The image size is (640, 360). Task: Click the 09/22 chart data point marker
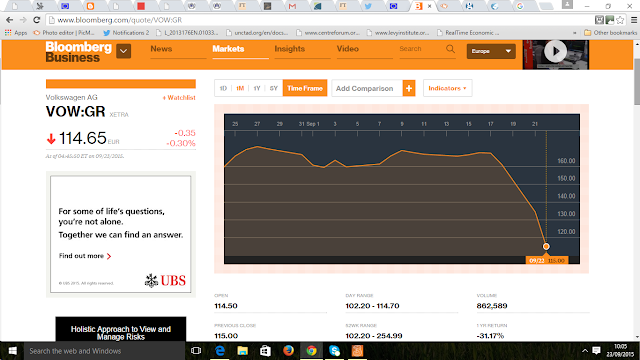[546, 247]
